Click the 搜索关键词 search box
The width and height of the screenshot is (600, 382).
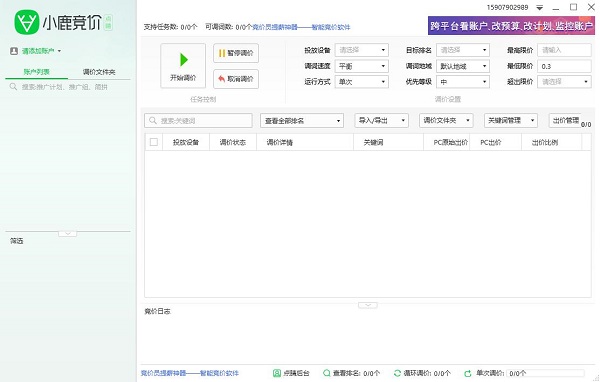(198, 121)
